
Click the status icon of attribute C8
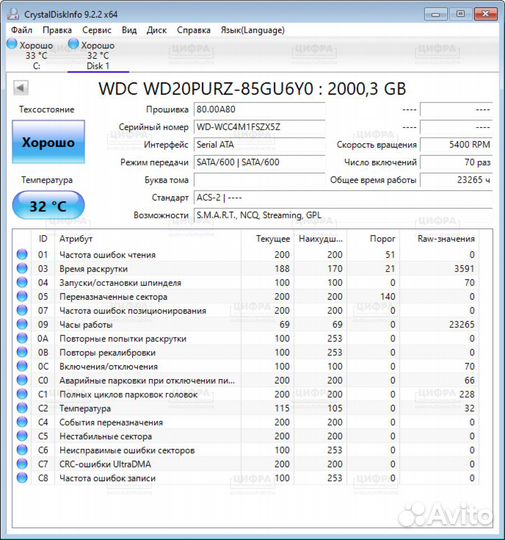coord(22,478)
